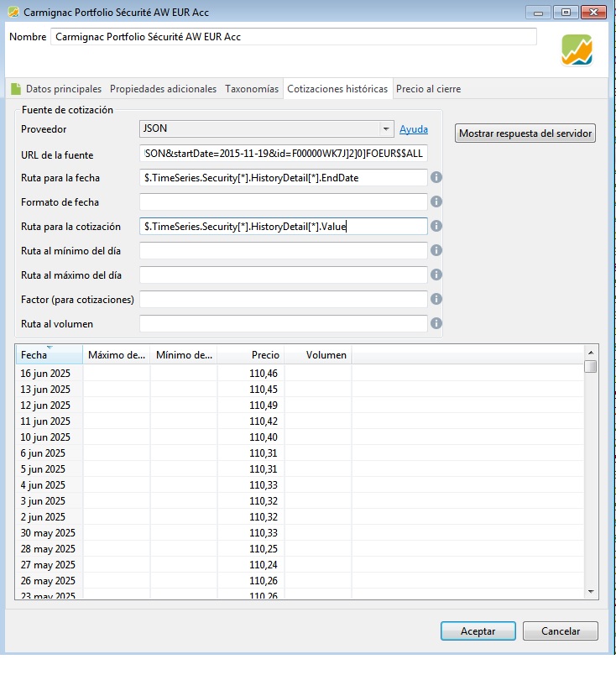Select the 4 jun 2025 row
The image size is (616, 675).
pyautogui.click(x=300, y=484)
